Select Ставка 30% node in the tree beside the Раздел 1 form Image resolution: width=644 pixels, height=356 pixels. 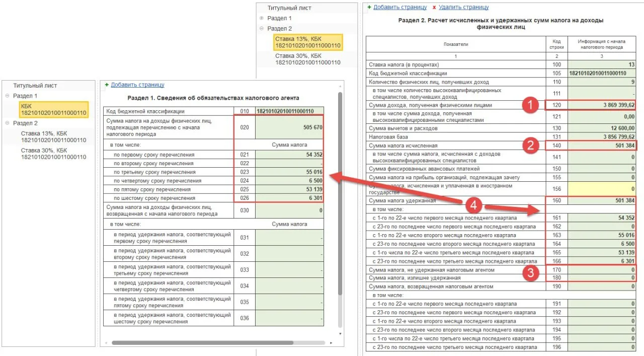coord(54,154)
